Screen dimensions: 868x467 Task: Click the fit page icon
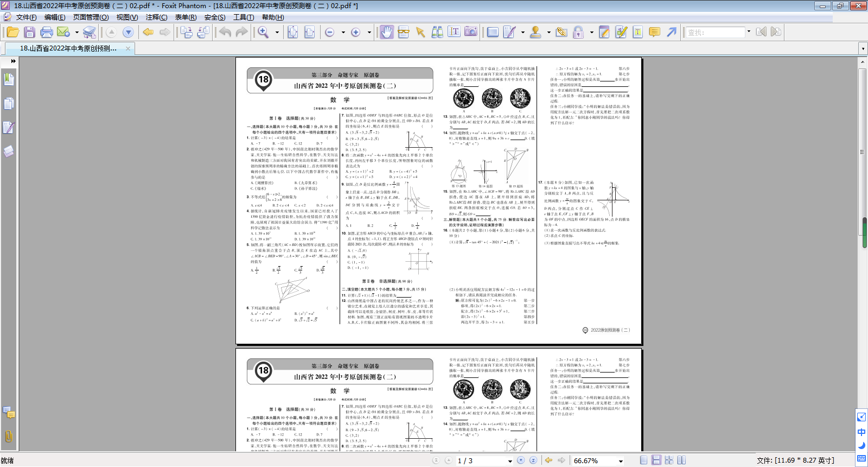(x=292, y=33)
